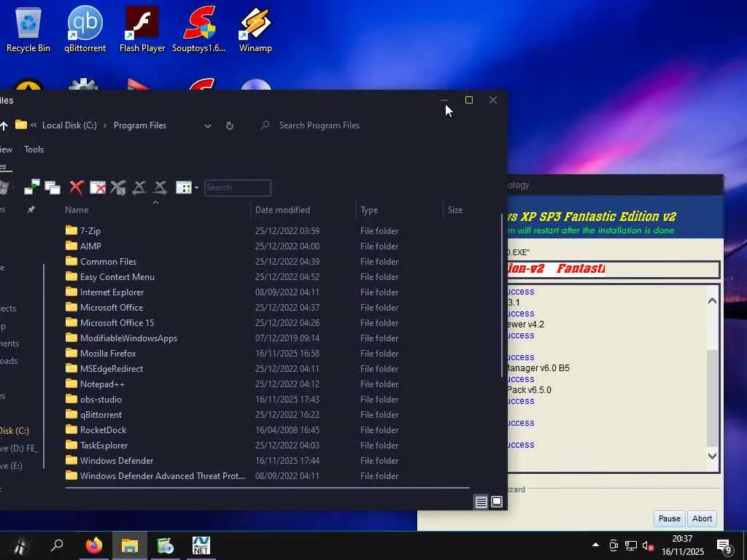Viewport: 747px width, 560px height.
Task: Click the muted volume tray icon
Action: (648, 545)
